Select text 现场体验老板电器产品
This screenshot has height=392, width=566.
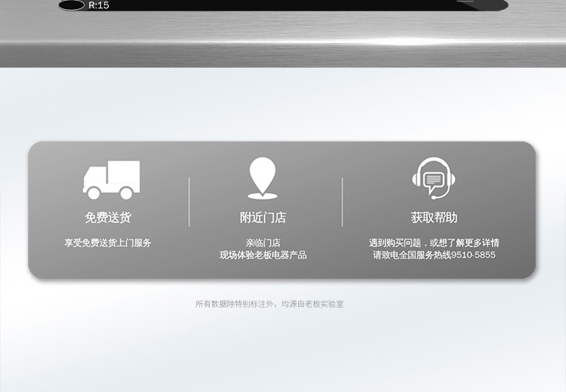pyautogui.click(x=263, y=255)
